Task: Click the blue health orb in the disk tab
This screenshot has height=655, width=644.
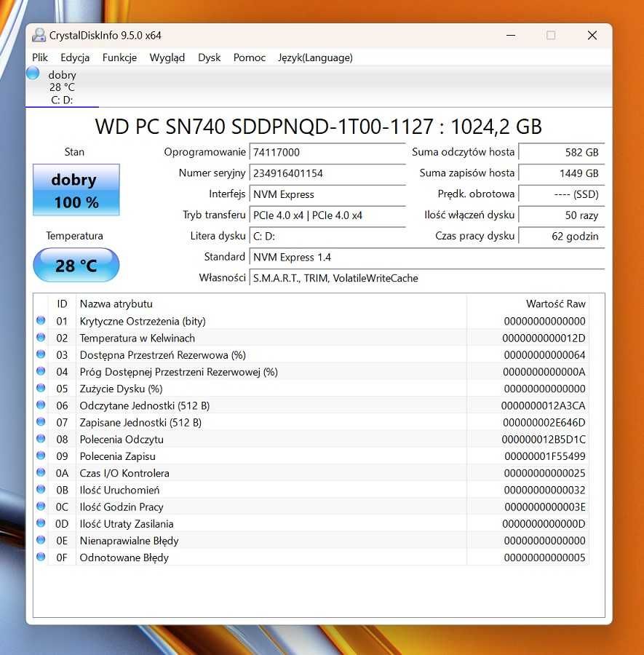Action: click(33, 73)
